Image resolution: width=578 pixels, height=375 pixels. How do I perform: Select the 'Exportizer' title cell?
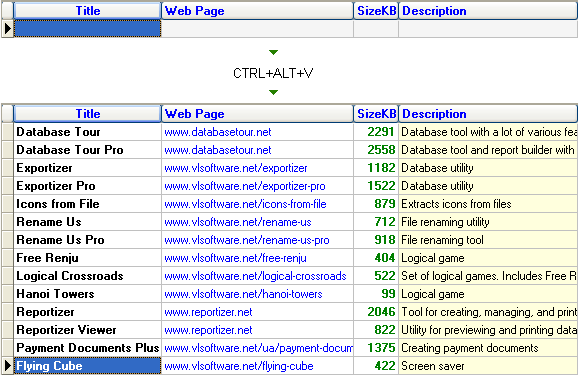coord(87,168)
